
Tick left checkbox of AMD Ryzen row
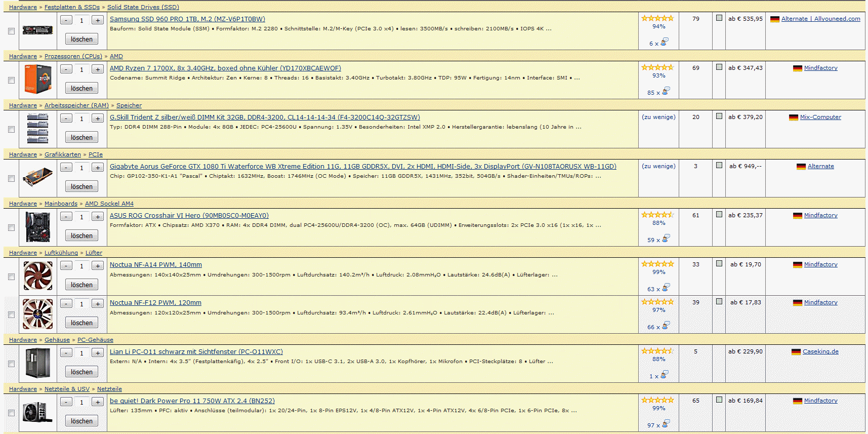coord(11,80)
